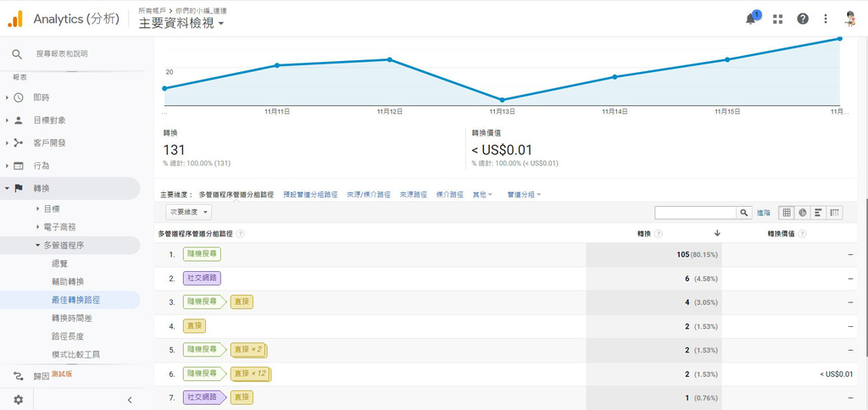Screen dimensions: 868x410
Task: Click the 11月15日 chart data point
Action: [727, 59]
